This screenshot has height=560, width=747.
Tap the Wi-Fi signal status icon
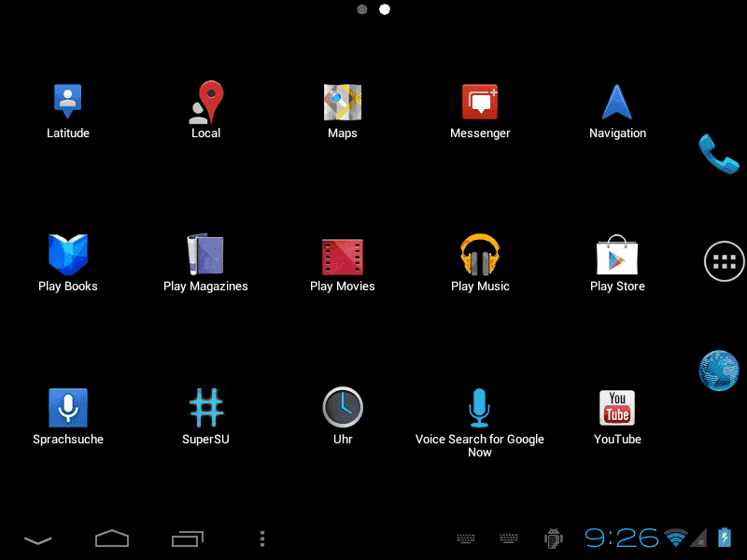coord(675,539)
